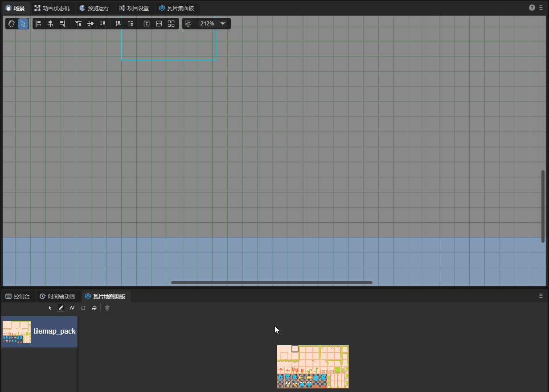This screenshot has width=549, height=392.
Task: Click the trash delete icon in tilemap panel
Action: (x=107, y=308)
